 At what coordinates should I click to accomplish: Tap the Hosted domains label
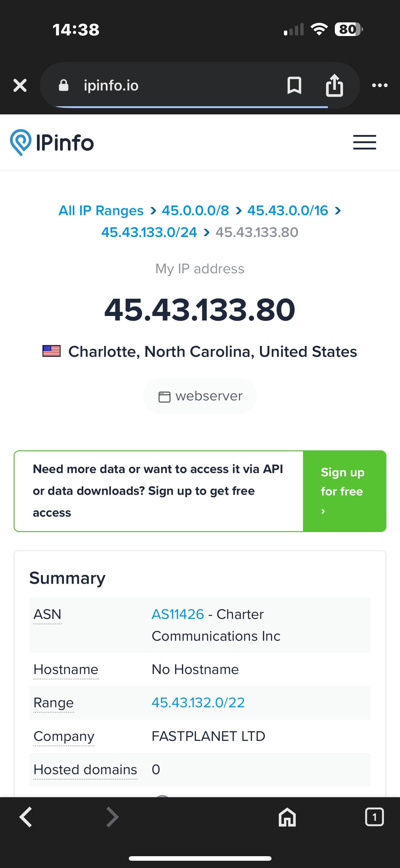[x=85, y=769]
